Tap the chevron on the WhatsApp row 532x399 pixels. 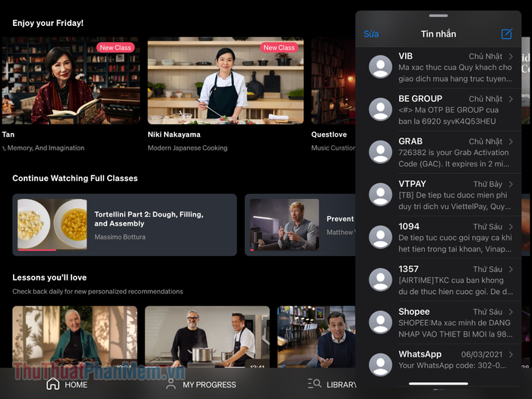pyautogui.click(x=511, y=354)
